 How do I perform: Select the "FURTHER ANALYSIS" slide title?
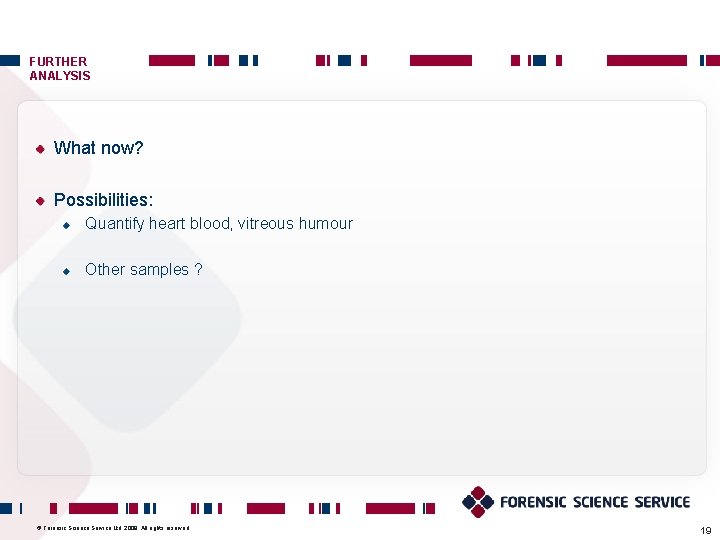[x=59, y=68]
